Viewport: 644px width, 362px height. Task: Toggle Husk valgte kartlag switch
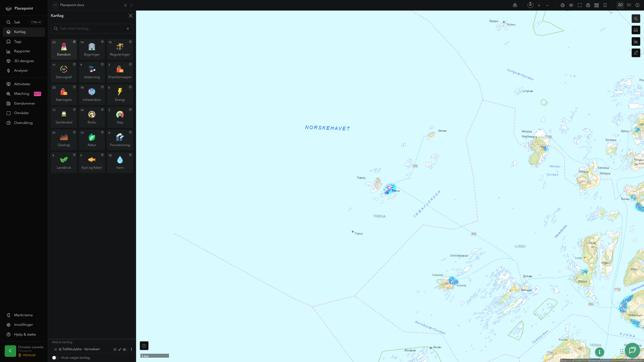click(x=56, y=358)
